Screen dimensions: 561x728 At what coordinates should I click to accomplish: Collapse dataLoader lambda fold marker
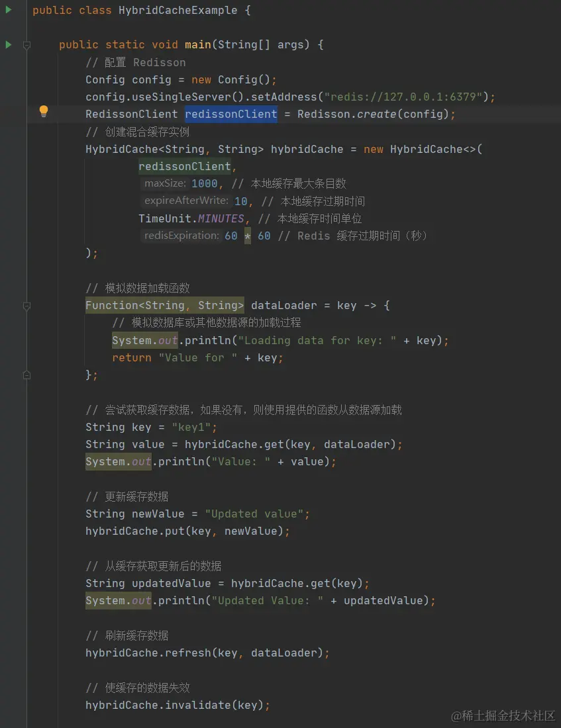coord(27,306)
